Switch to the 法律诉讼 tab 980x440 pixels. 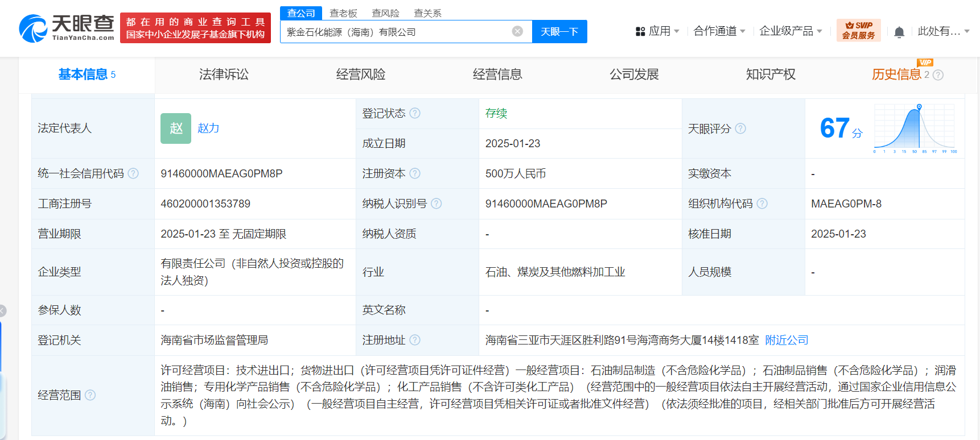click(224, 74)
